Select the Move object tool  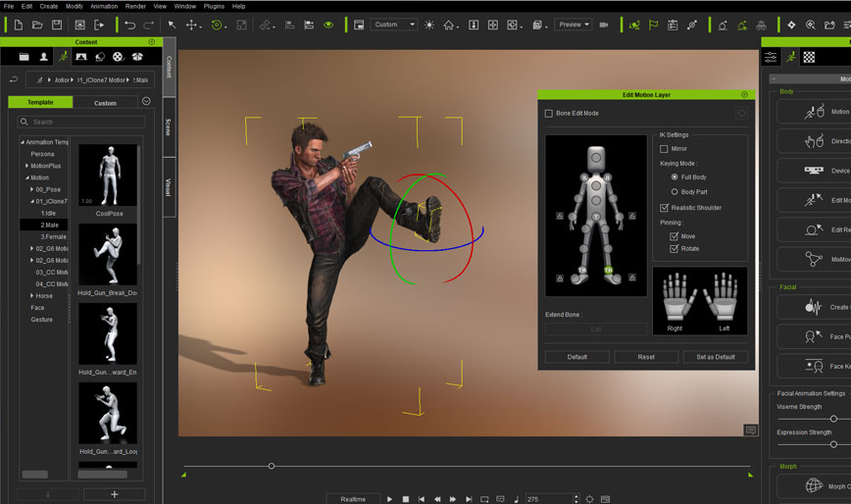(x=191, y=25)
